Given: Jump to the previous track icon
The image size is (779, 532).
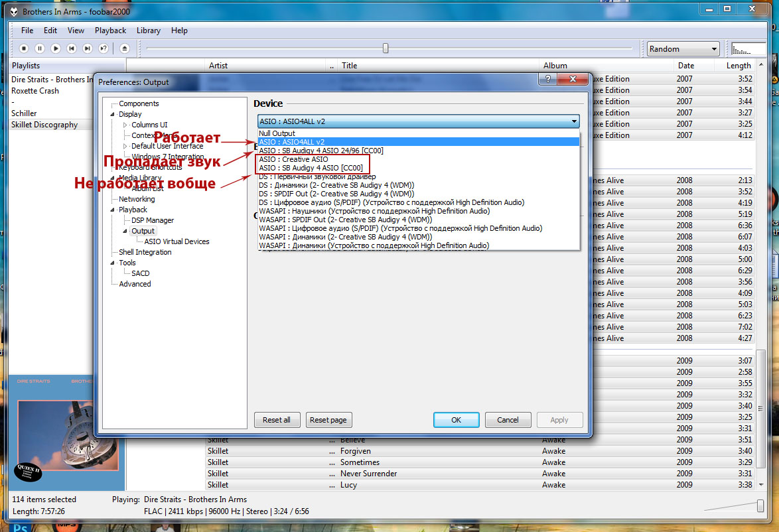Looking at the screenshot, I should pos(72,48).
